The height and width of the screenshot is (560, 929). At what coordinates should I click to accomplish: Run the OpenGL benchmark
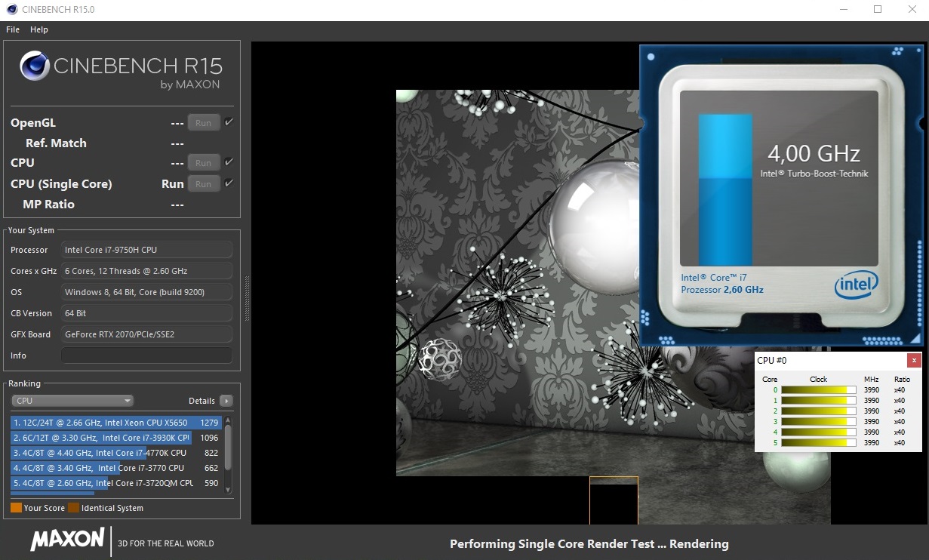(x=203, y=123)
